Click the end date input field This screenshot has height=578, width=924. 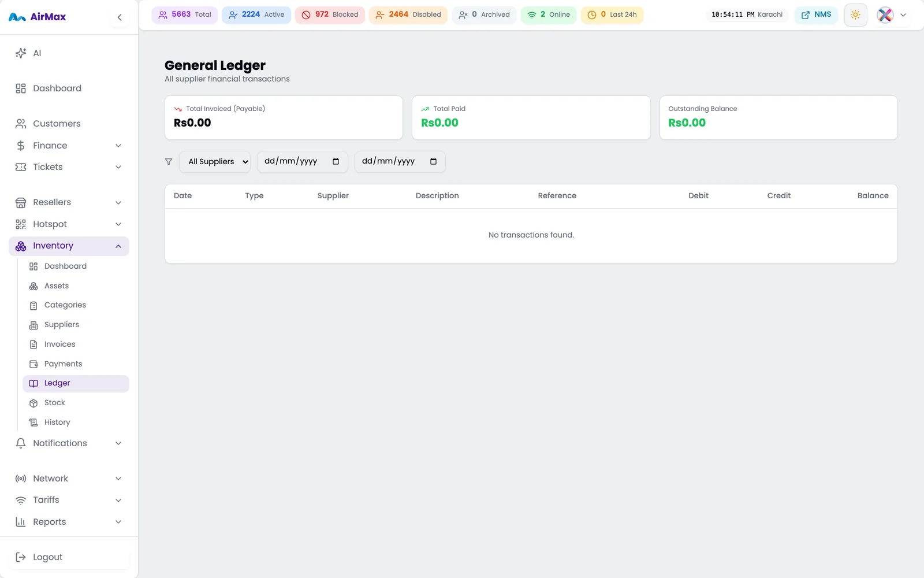(400, 162)
